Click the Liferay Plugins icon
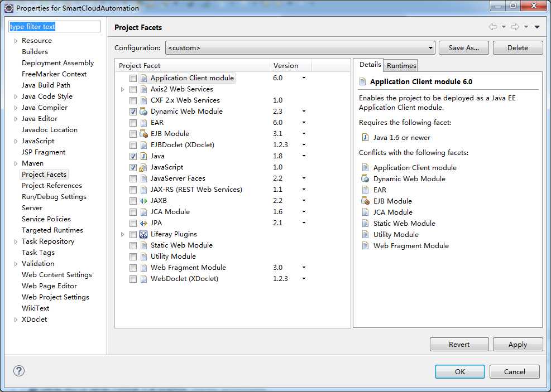Viewport: 551px width, 392px height. pyautogui.click(x=143, y=234)
